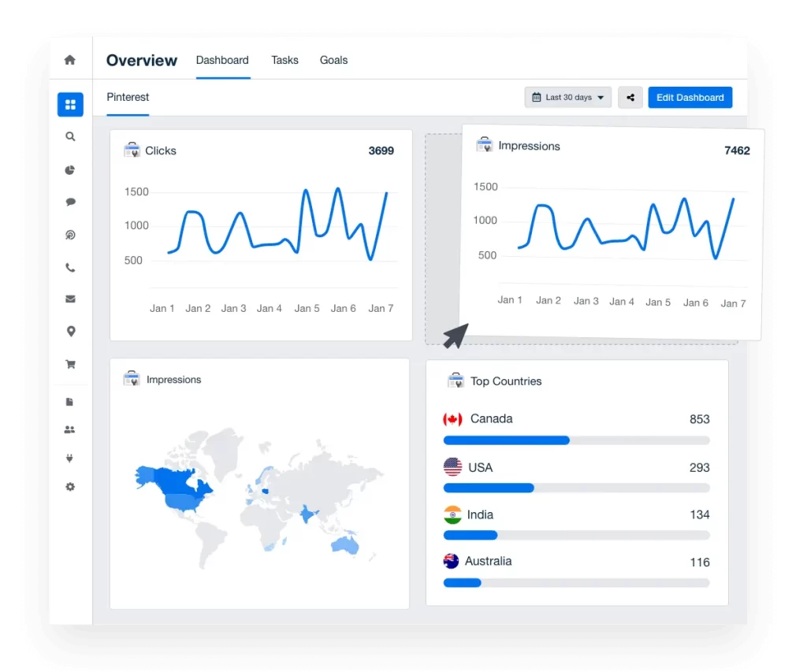Click Canada on the world map
This screenshot has width=807, height=672.
[x=177, y=481]
